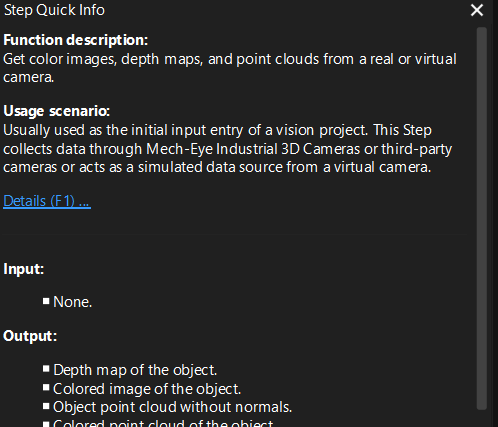Click the function description paragraph text
The height and width of the screenshot is (427, 498).
point(230,68)
